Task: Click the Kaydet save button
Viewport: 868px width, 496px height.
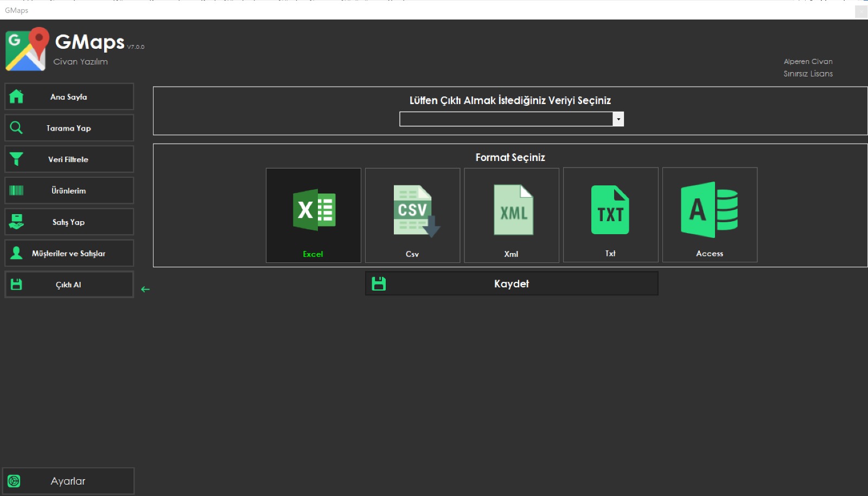Action: 512,284
